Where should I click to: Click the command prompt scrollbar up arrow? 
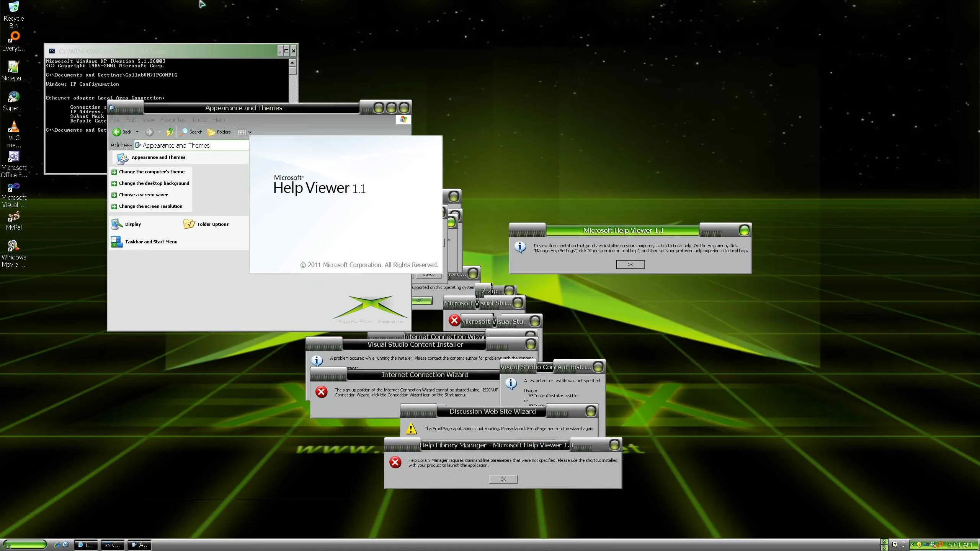(292, 62)
